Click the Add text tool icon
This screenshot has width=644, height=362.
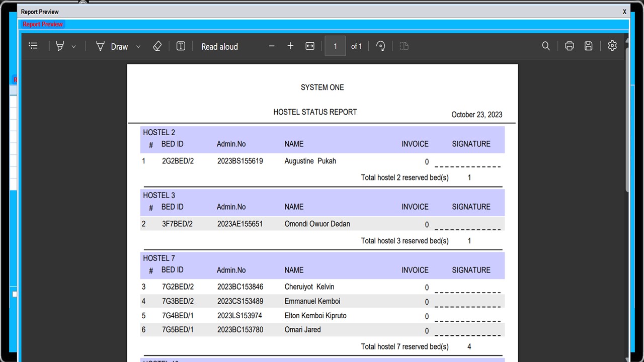click(x=181, y=46)
